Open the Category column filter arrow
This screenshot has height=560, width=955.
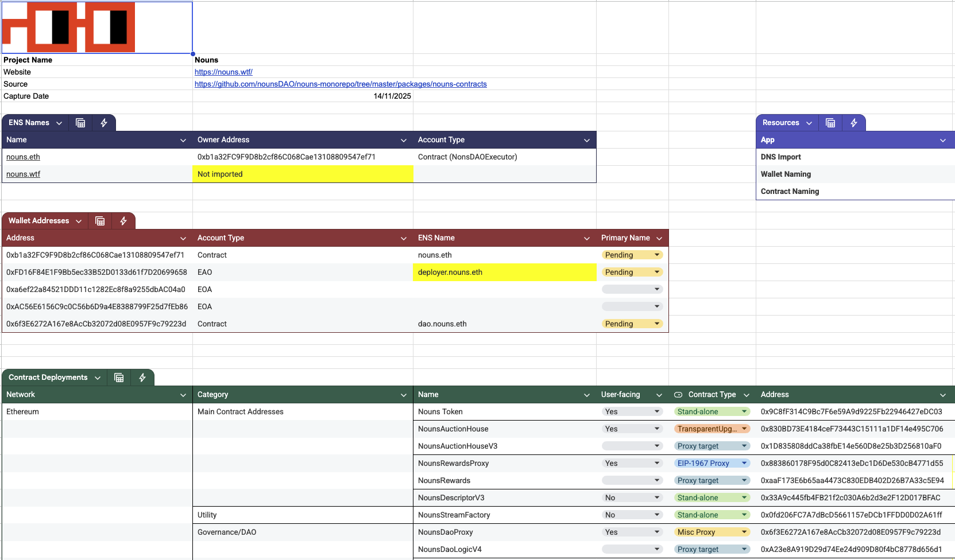(x=404, y=395)
